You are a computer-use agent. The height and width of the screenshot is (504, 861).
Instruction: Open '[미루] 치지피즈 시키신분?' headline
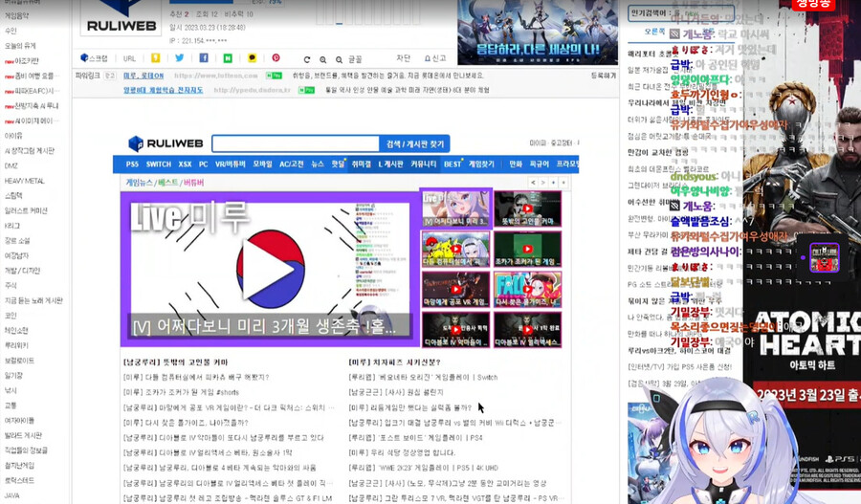click(x=395, y=362)
